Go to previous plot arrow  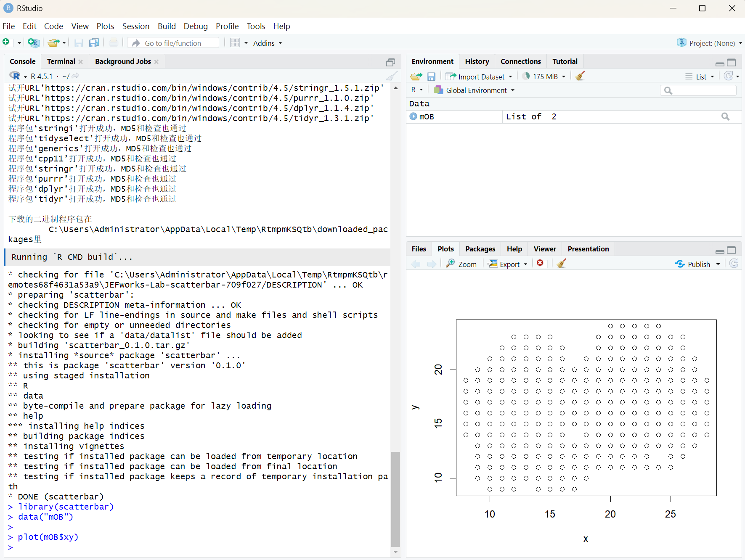416,264
